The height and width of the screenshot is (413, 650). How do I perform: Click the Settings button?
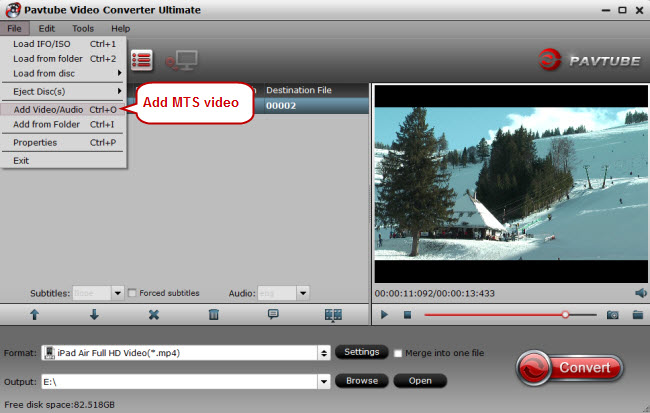(361, 352)
